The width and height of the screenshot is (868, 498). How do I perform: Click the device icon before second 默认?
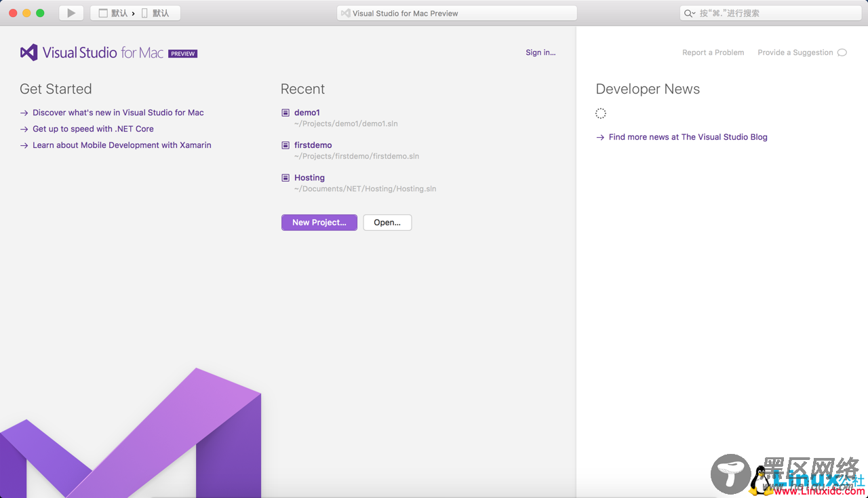pos(144,13)
